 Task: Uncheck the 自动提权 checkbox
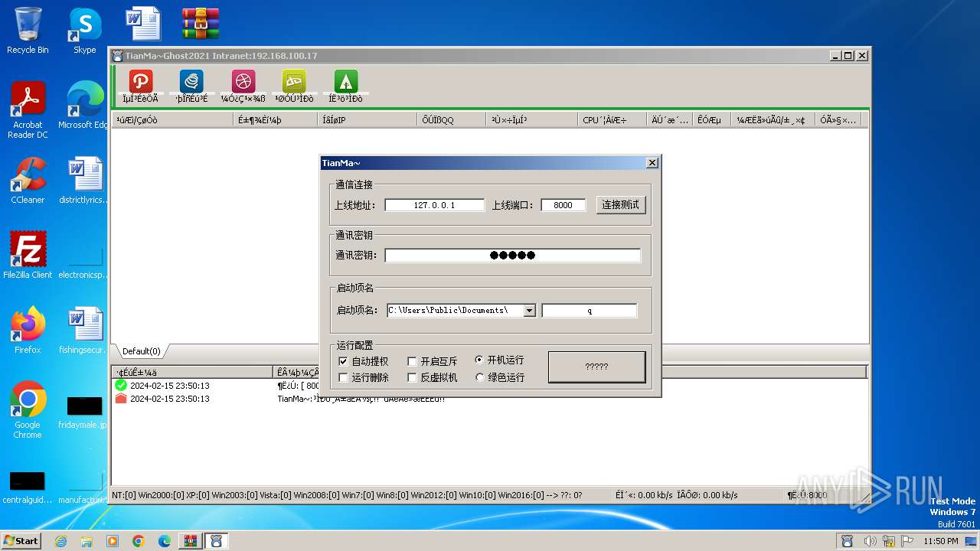tap(343, 361)
